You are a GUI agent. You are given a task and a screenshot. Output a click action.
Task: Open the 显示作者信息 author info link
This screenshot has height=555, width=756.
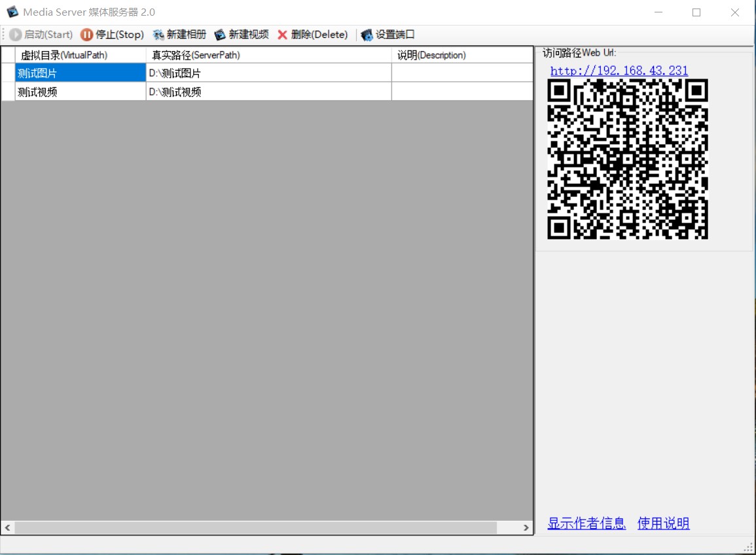[x=586, y=524]
